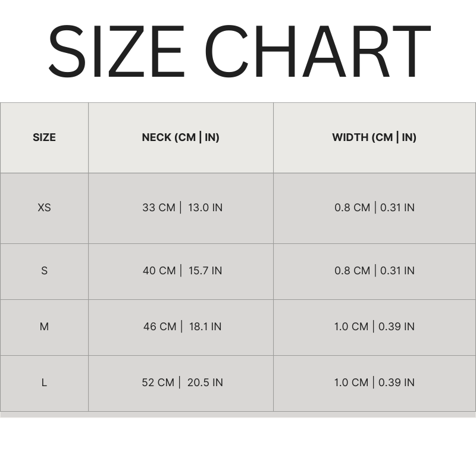Click the width cell in the M row

pyautogui.click(x=374, y=327)
